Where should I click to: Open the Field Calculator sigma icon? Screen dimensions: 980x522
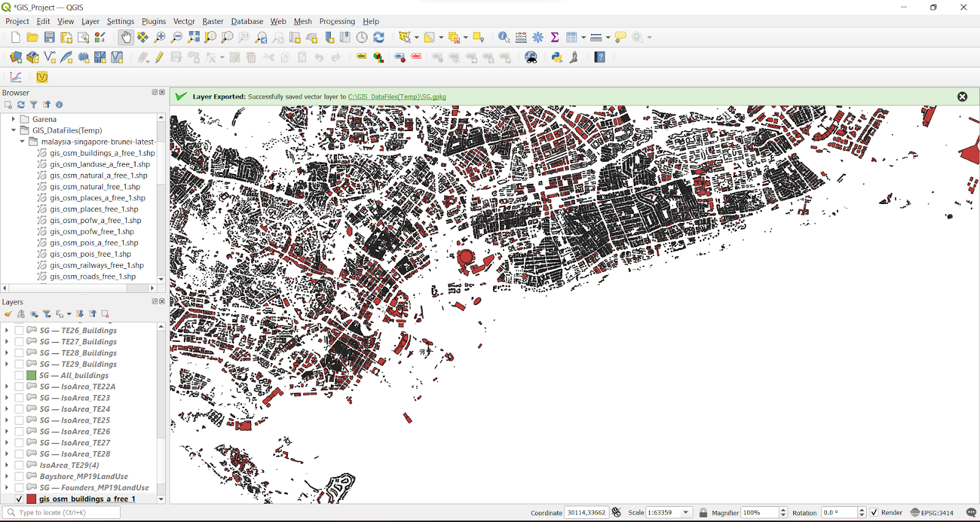(x=555, y=37)
